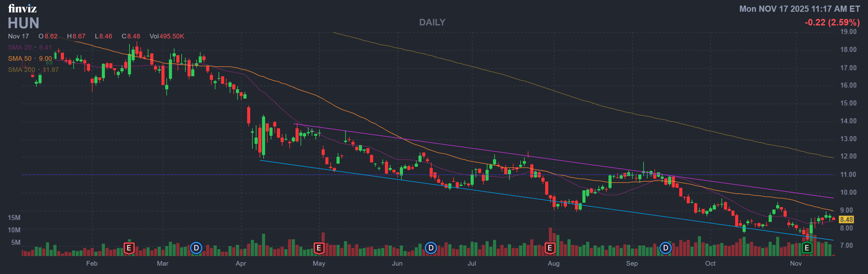Click the February earnings E marker
Screen dimensions: 868x274
coord(129,248)
